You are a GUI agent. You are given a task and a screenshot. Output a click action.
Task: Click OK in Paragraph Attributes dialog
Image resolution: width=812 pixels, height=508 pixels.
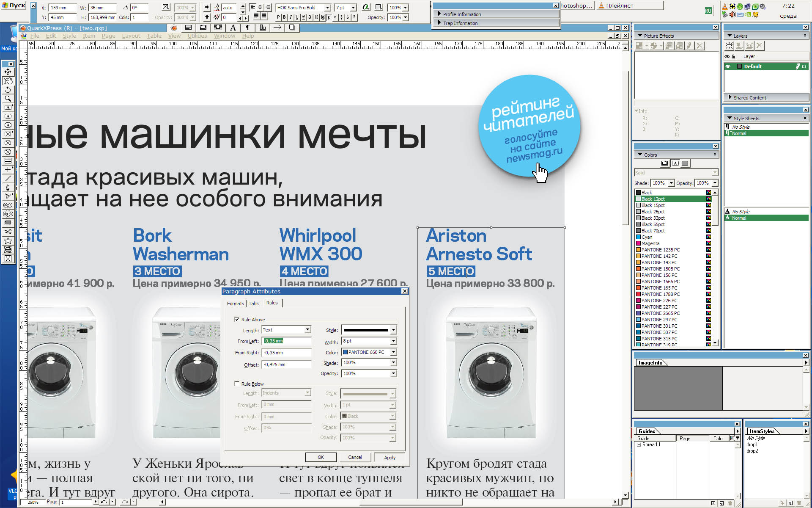pos(321,457)
